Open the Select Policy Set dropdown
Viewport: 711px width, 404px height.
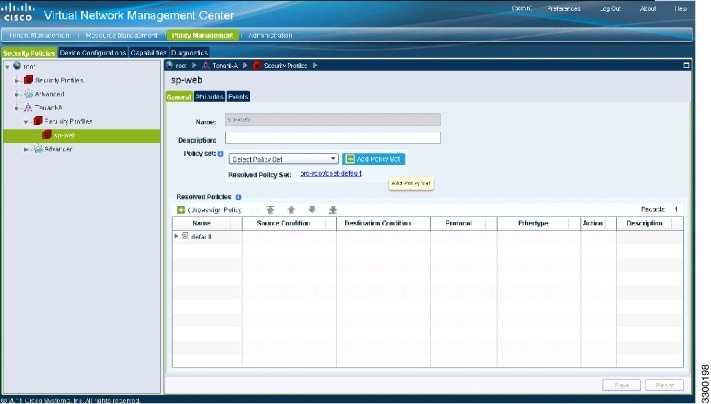pyautogui.click(x=283, y=159)
